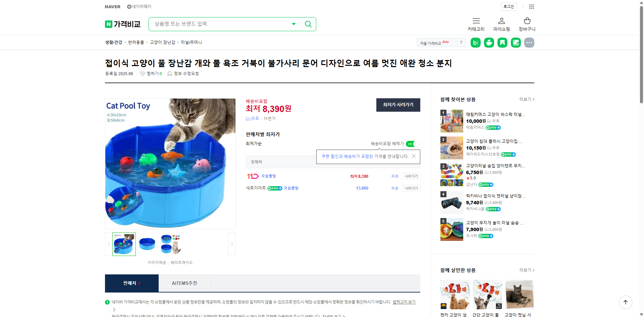Image resolution: width=644 pixels, height=317 pixels.
Task: Open the shopping cart 장바구니 icon
Action: (527, 24)
